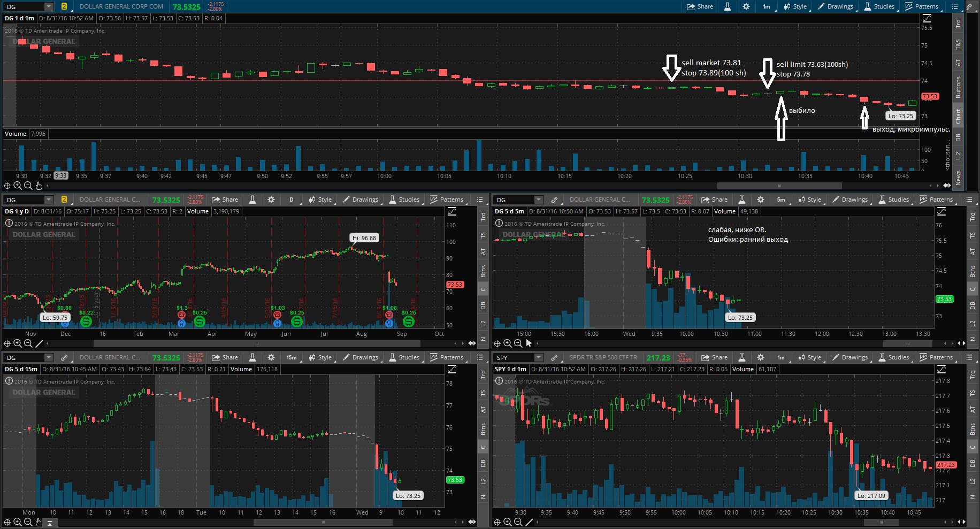Open Drawings menu in top DG chart

pos(836,6)
